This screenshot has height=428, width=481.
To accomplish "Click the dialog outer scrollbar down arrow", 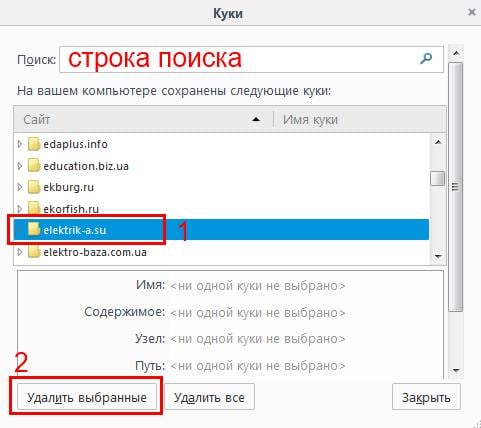I will (456, 371).
